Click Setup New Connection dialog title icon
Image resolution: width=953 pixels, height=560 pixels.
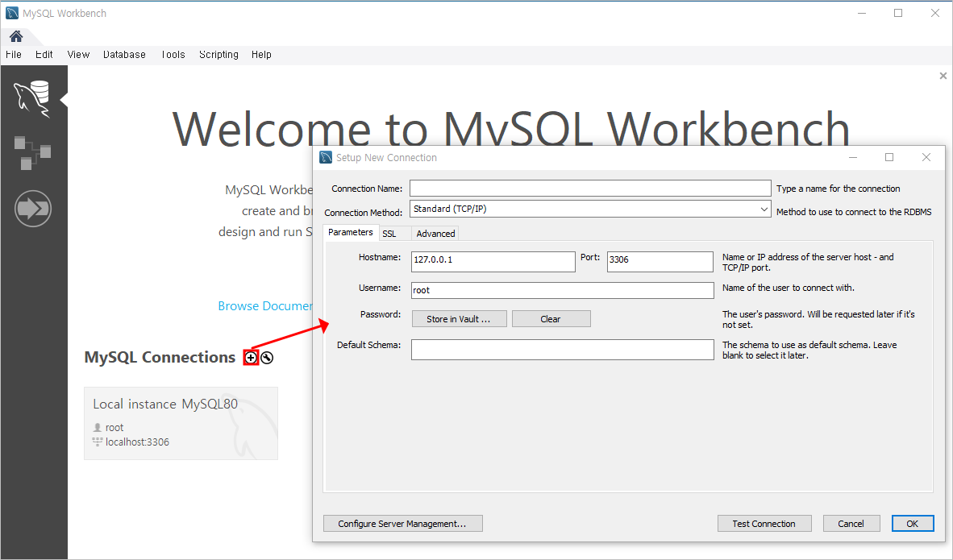[326, 157]
